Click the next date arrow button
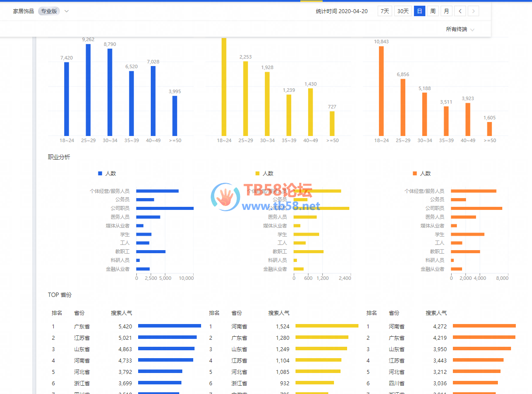The height and width of the screenshot is (394, 532). pyautogui.click(x=473, y=11)
